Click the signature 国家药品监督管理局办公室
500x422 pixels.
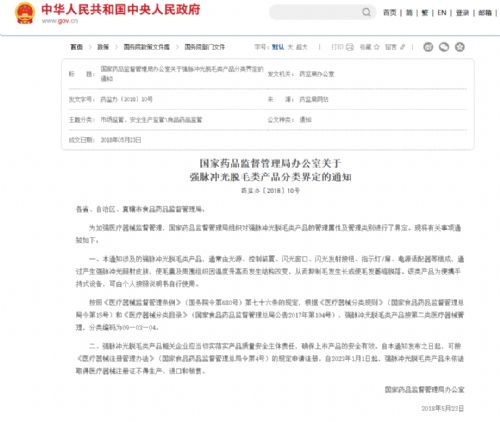pos(424,390)
